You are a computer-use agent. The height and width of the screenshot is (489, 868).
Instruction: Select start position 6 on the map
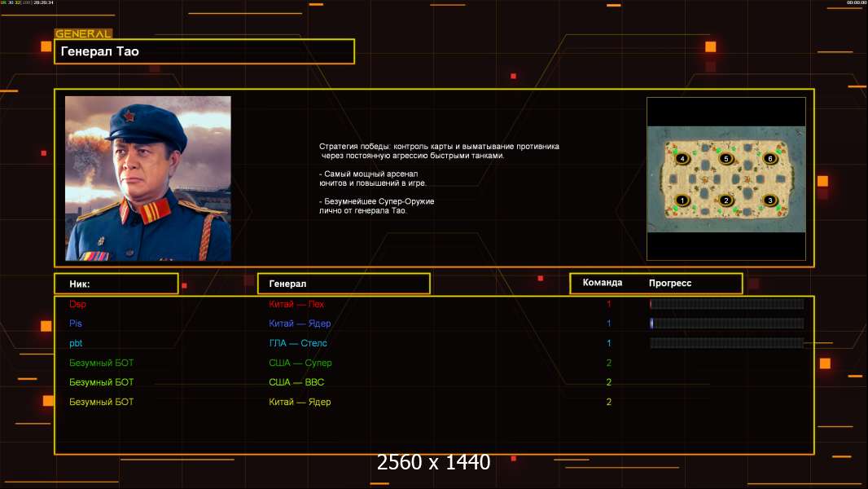tap(769, 158)
